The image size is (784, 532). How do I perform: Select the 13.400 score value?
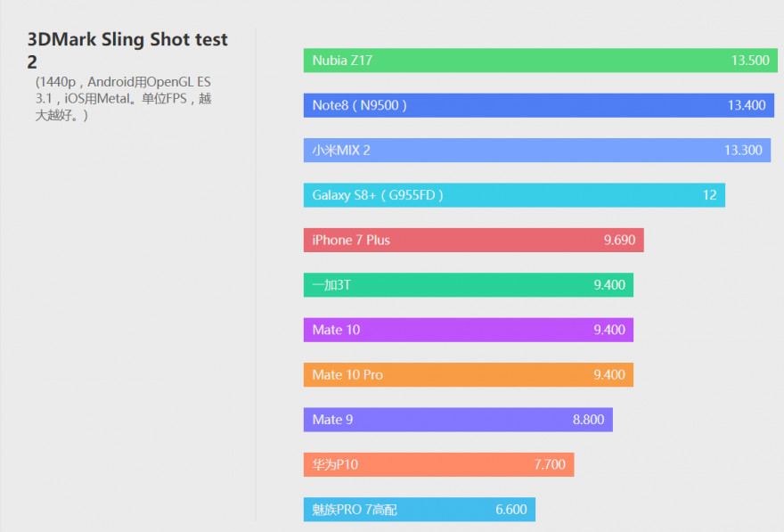pyautogui.click(x=746, y=105)
